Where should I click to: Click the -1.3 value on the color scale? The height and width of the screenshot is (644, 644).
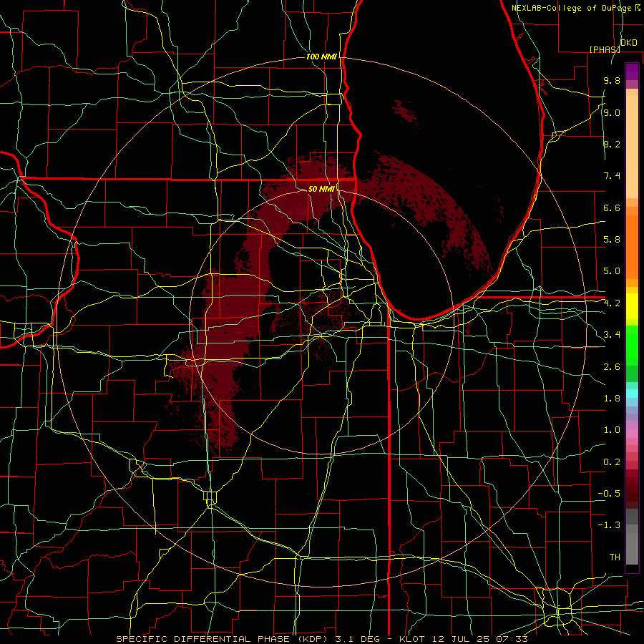(x=609, y=525)
